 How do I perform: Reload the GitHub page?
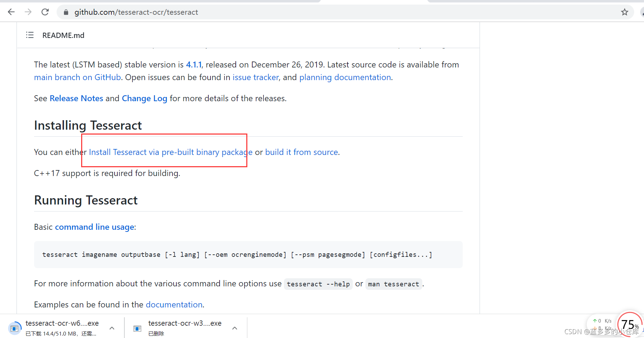(x=45, y=12)
